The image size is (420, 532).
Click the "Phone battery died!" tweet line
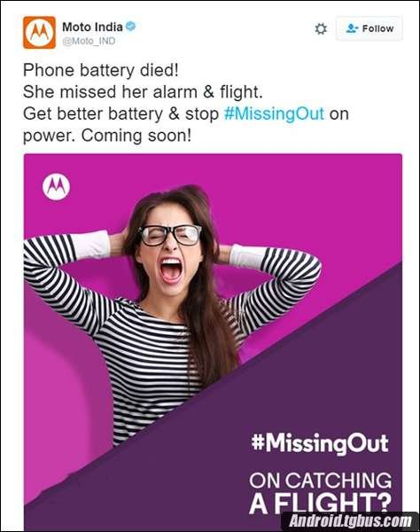(101, 71)
